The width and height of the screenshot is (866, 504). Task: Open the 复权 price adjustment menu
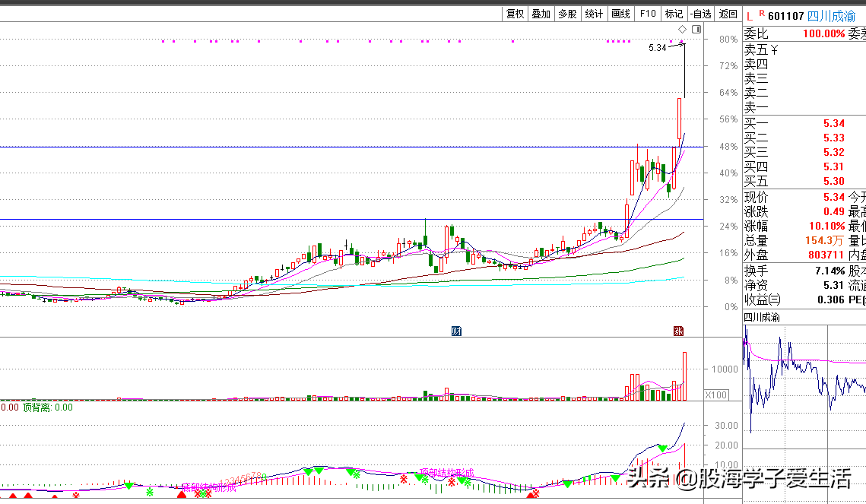515,14
